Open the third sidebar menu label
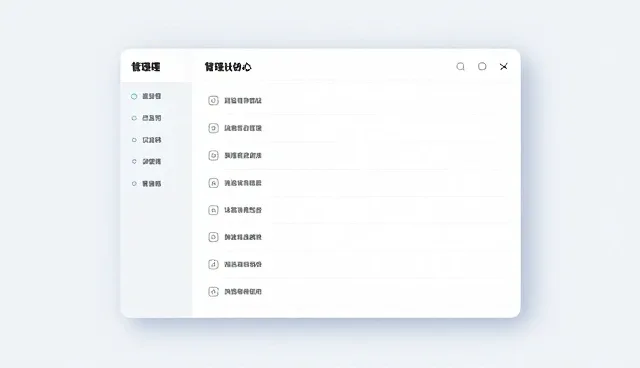This screenshot has height=368, width=640. pyautogui.click(x=151, y=140)
